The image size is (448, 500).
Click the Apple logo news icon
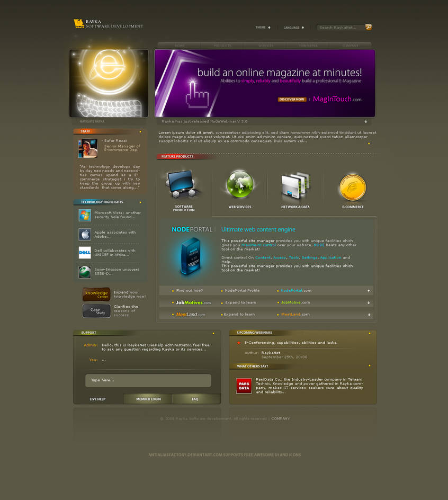click(x=85, y=234)
